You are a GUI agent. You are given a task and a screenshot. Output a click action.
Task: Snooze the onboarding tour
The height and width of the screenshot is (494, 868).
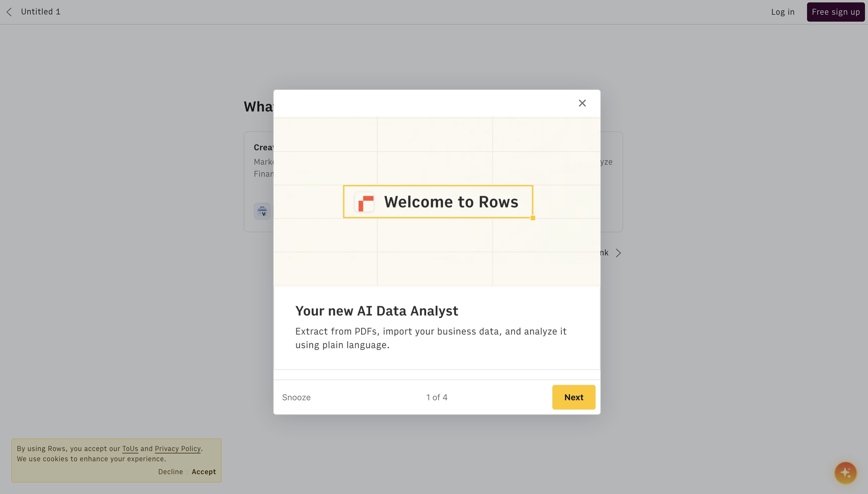coord(296,397)
